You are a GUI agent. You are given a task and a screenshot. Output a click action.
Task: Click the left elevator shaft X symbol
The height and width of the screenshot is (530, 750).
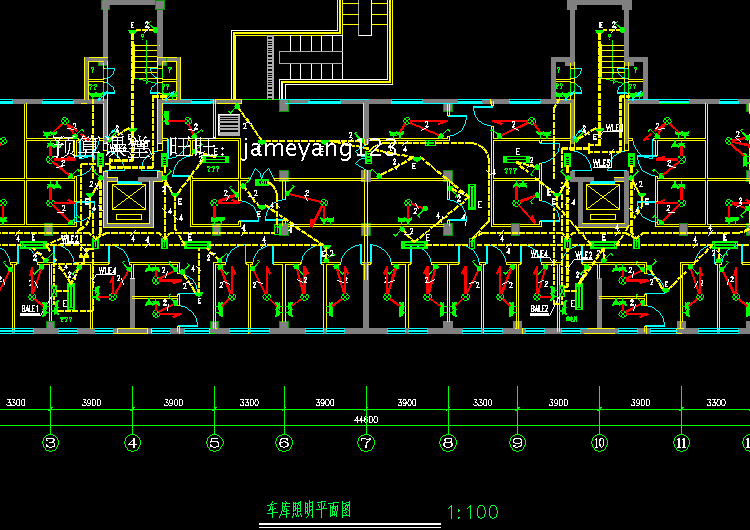[x=129, y=197]
